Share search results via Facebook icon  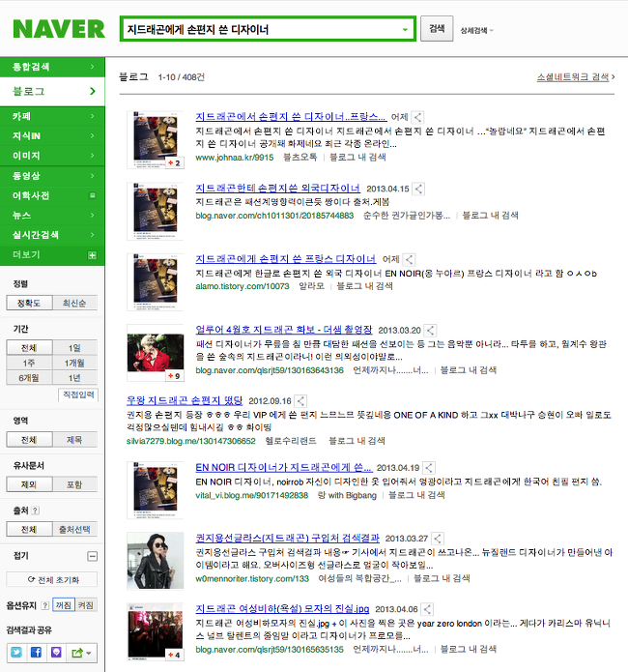36,653
